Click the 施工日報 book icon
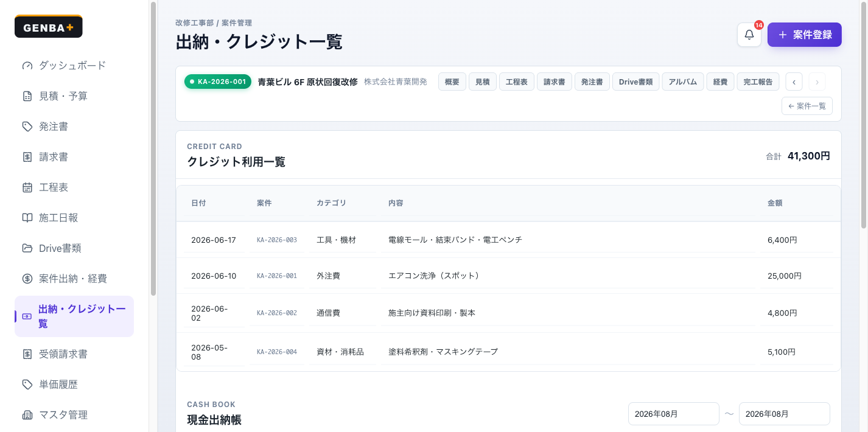The width and height of the screenshot is (868, 432). tap(27, 218)
